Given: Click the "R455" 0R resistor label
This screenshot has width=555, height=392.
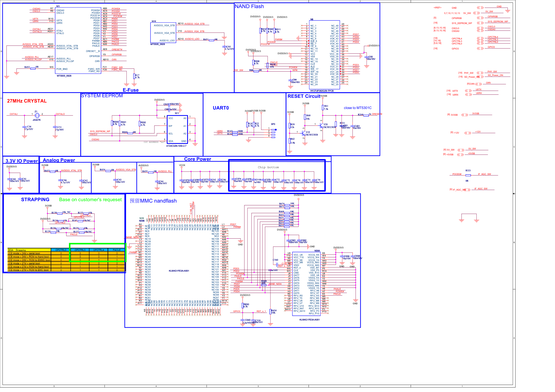Looking at the screenshot, I should 145,171.
